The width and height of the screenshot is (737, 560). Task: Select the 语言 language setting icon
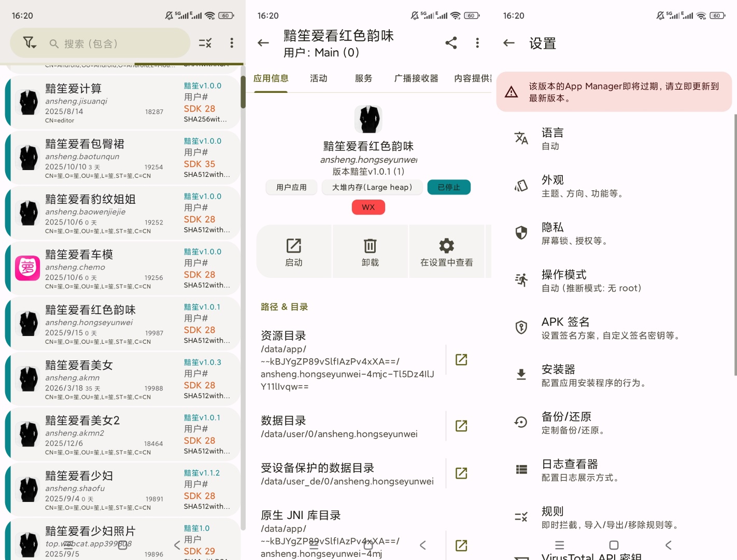521,138
